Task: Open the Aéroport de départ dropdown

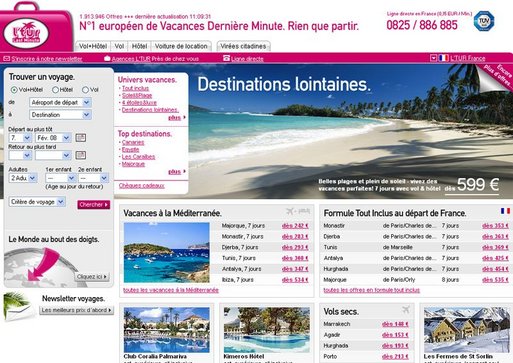Action: [x=60, y=103]
